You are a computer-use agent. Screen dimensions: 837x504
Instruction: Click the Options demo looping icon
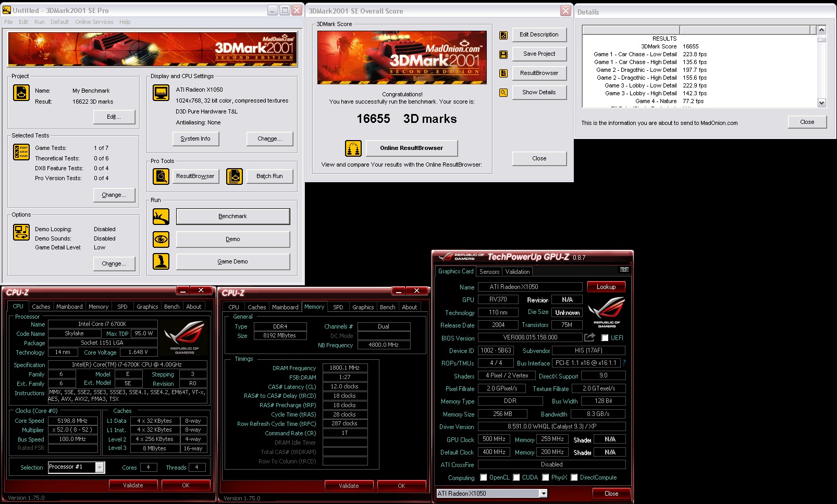coord(21,232)
